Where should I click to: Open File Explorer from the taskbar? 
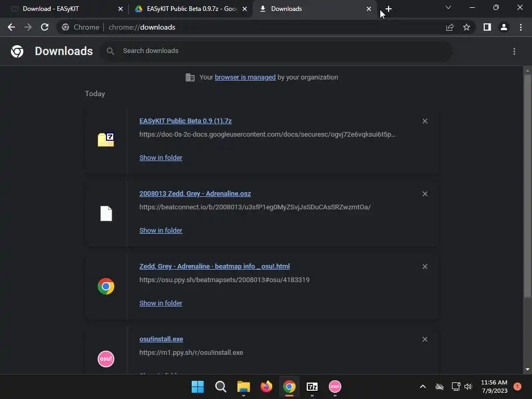(x=244, y=387)
